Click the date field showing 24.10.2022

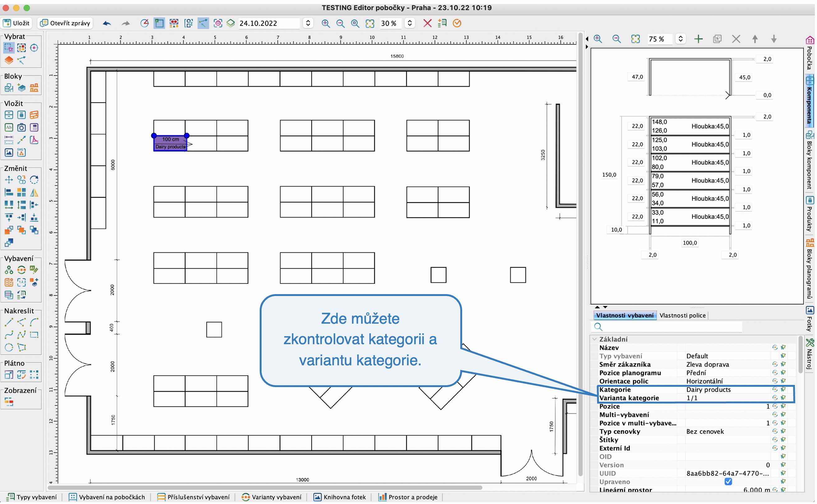coord(269,23)
